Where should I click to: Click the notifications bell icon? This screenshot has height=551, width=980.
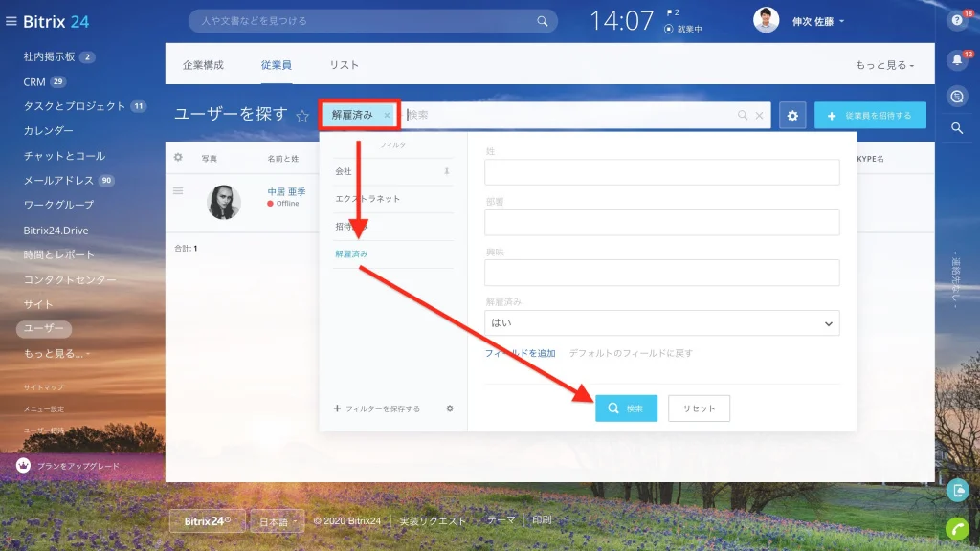[957, 60]
